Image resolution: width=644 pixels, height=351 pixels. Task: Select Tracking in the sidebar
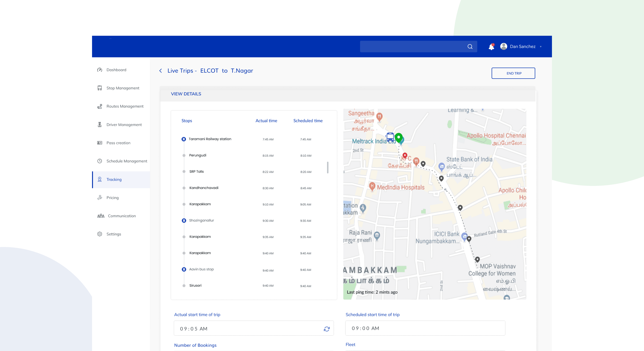(121, 179)
